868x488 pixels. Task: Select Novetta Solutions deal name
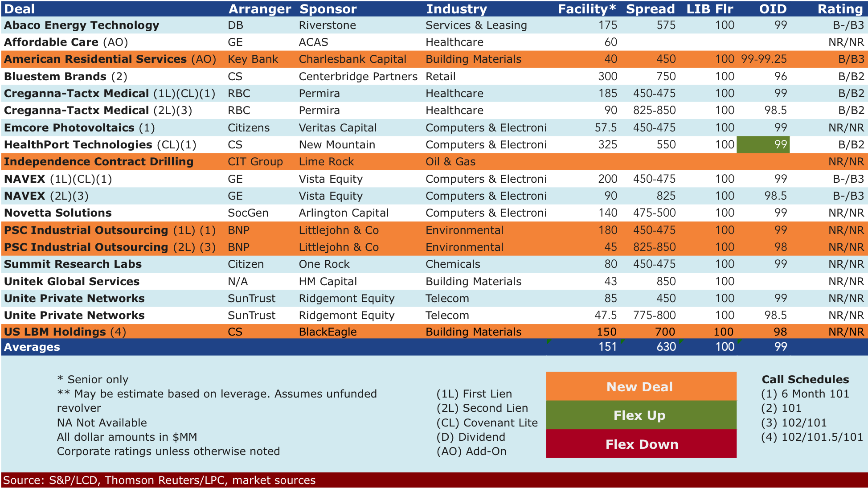point(58,213)
